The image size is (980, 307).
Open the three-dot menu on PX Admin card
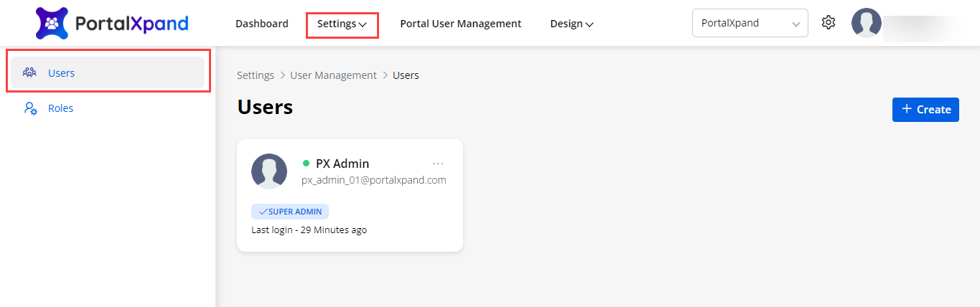click(438, 164)
